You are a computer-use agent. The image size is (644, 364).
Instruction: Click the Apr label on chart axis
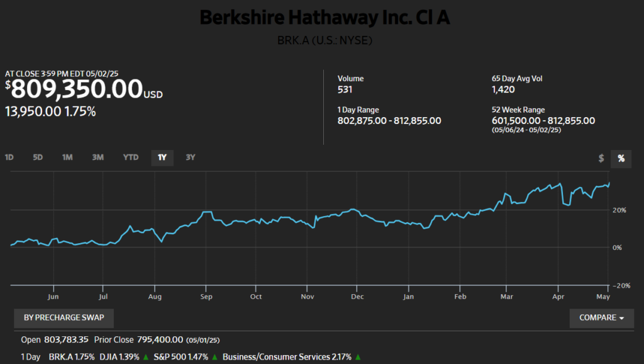click(558, 297)
